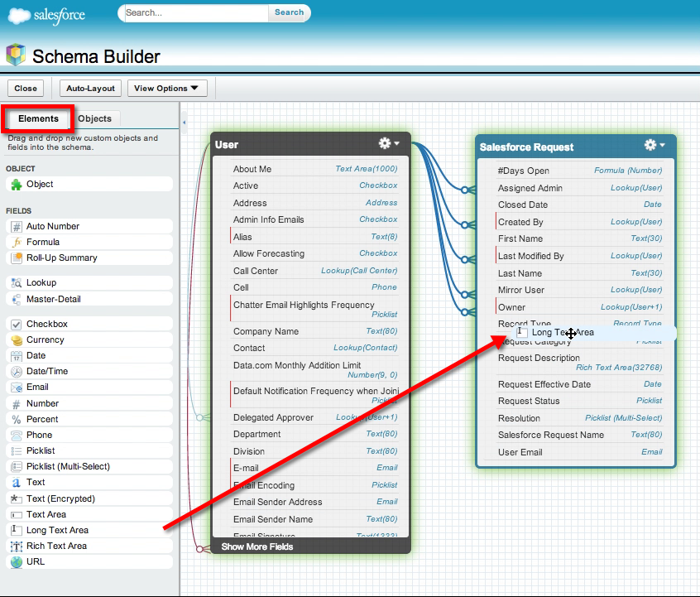Screen dimensions: 700x597
Task: Select the Text (Encrypted) icon
Action: tap(17, 498)
